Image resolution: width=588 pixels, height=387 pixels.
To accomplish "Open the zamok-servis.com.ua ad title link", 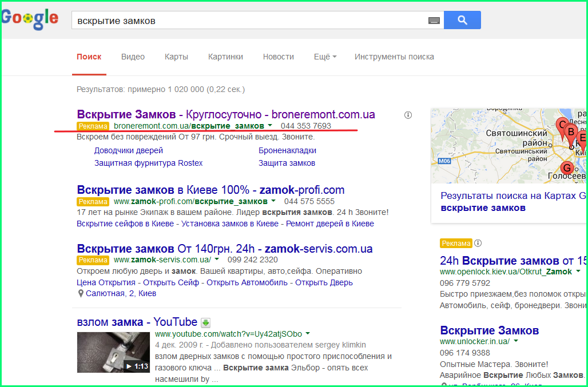I will point(225,249).
